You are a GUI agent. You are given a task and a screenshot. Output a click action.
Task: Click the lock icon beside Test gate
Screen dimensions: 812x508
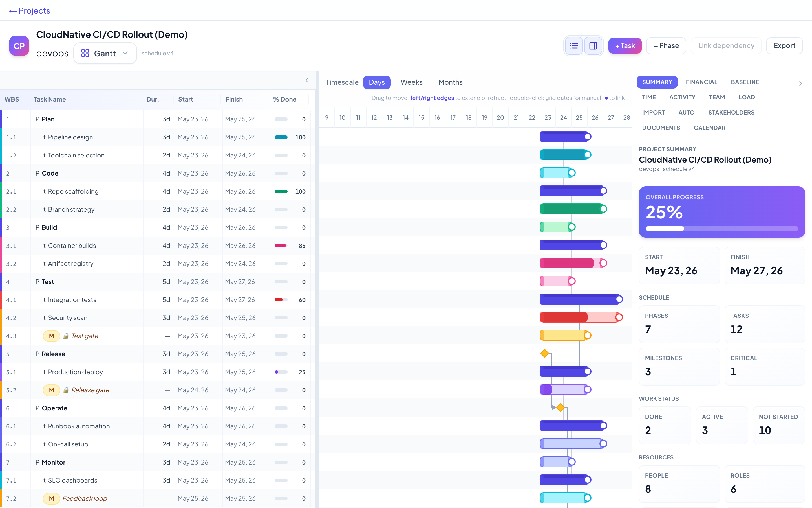tap(66, 336)
